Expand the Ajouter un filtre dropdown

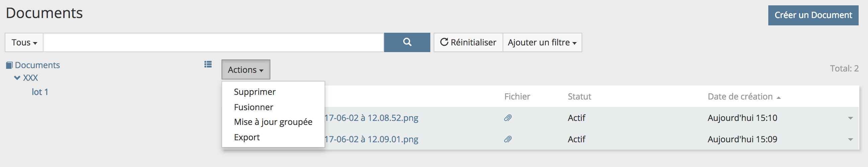(x=542, y=42)
